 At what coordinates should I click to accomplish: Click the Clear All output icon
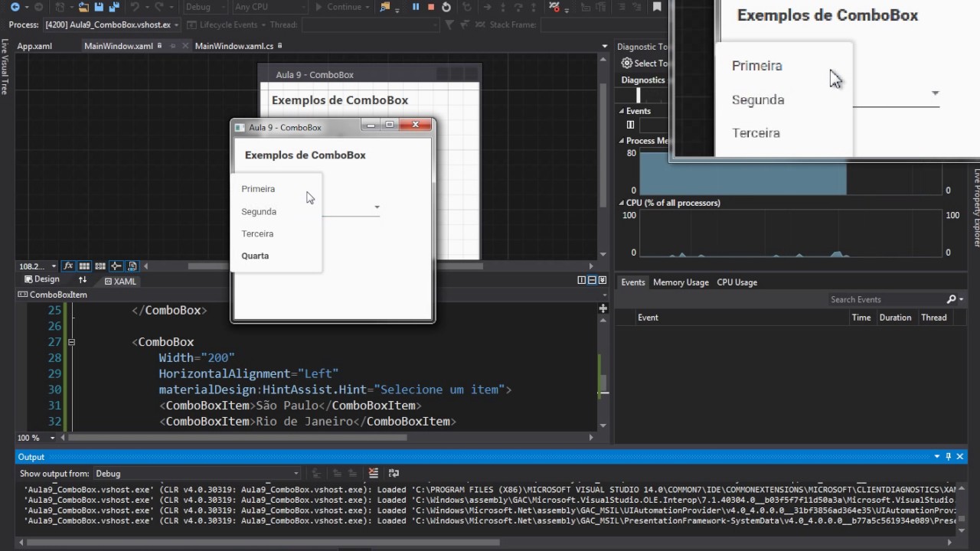(374, 473)
